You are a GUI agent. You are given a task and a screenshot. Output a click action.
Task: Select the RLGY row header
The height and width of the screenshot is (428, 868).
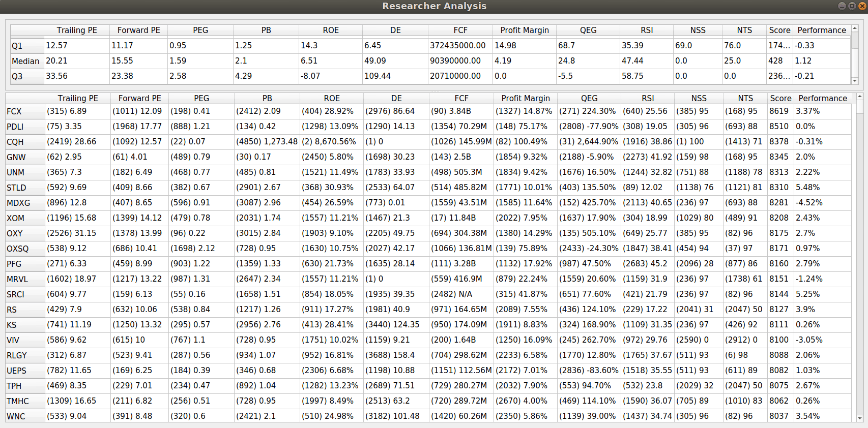tap(25, 355)
